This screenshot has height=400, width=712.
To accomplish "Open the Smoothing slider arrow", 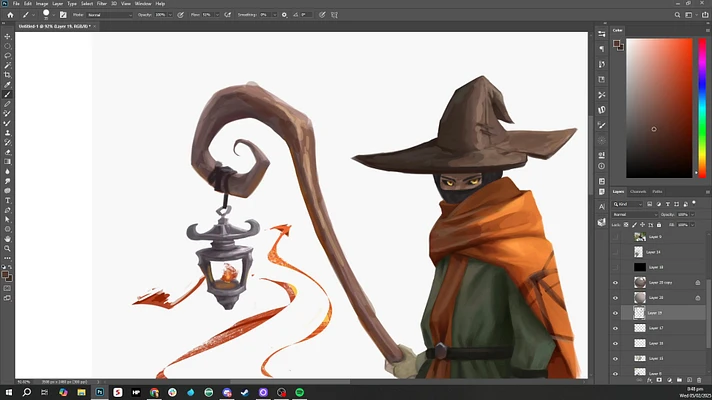I will point(274,15).
